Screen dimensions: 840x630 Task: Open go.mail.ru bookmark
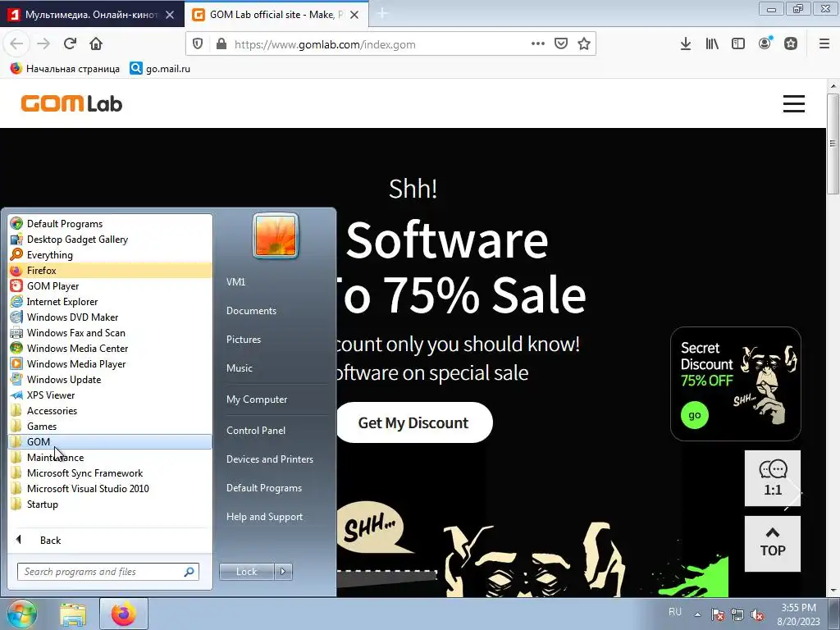pos(160,69)
